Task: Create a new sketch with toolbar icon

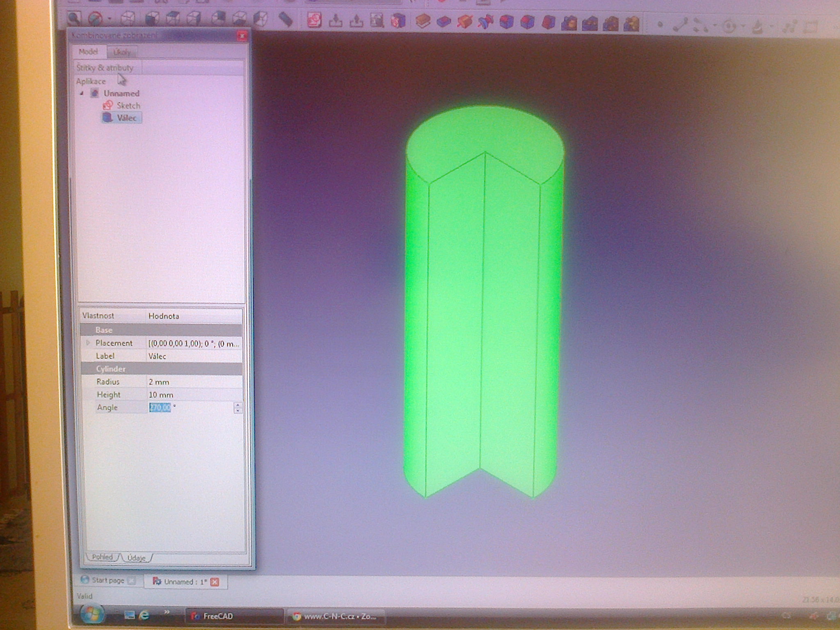Action: (315, 20)
